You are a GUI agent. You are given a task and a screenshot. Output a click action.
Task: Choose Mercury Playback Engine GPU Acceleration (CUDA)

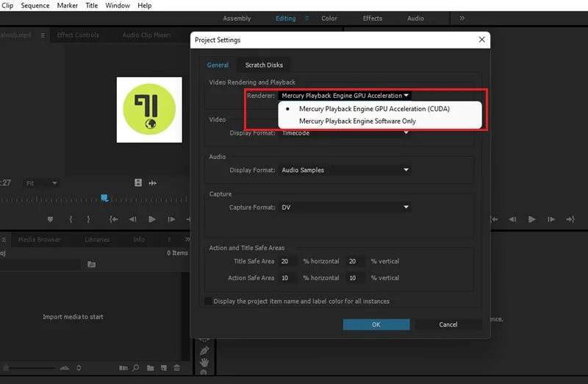point(374,109)
